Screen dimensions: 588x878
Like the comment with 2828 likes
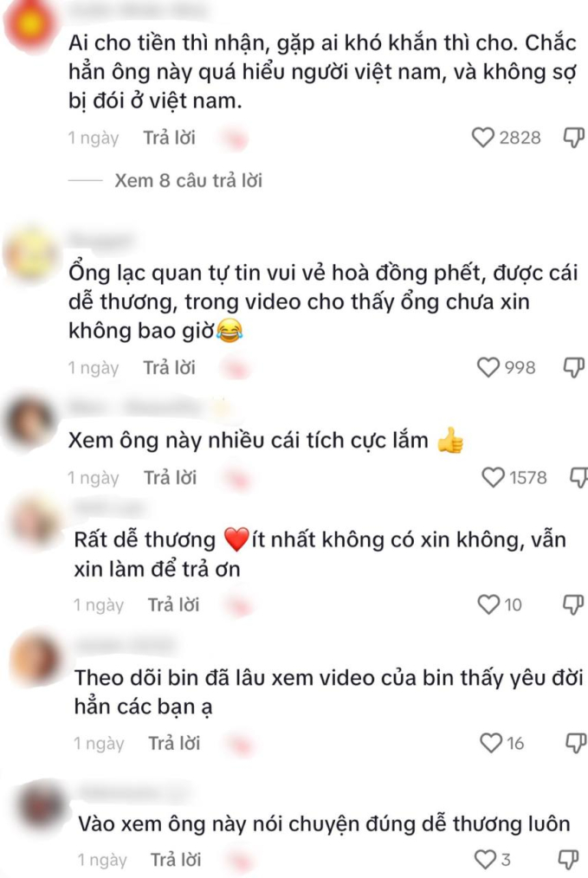pos(482,138)
